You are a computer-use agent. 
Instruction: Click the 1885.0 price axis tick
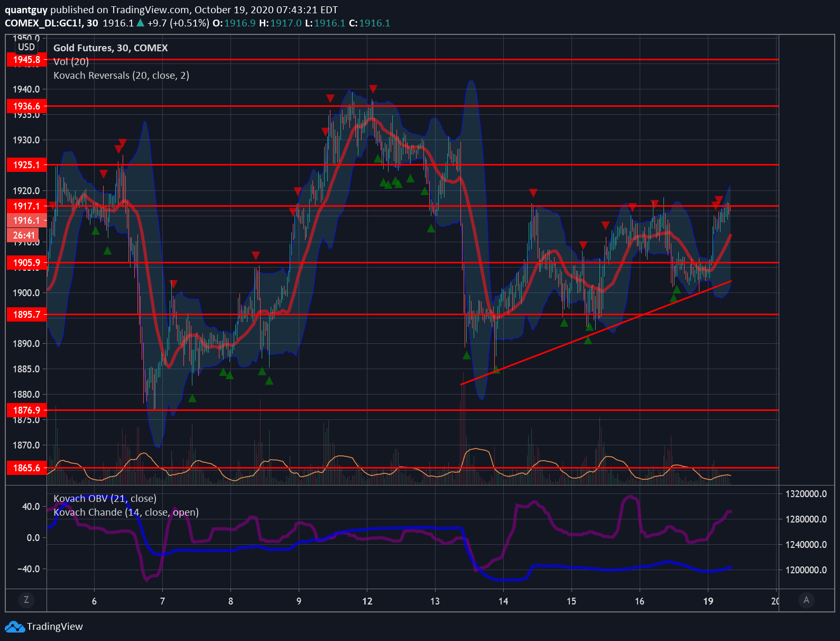[x=26, y=369]
